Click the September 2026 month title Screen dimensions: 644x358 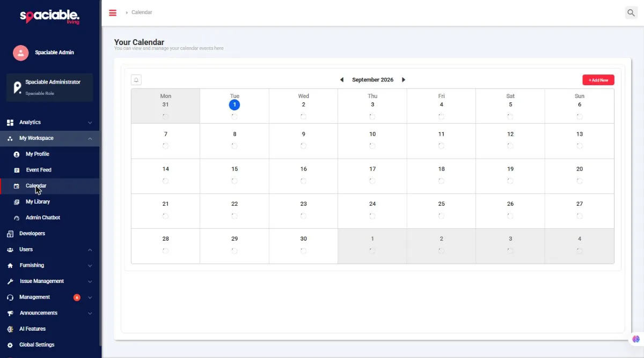point(372,80)
